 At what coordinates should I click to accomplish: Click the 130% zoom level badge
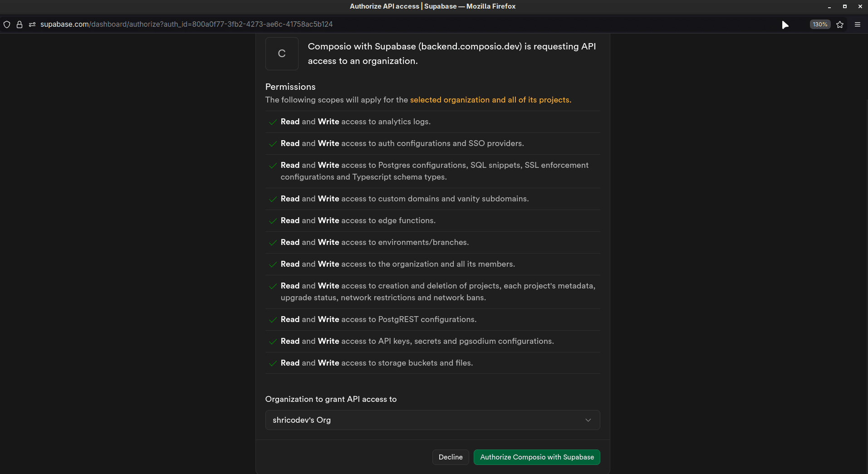coord(820,24)
